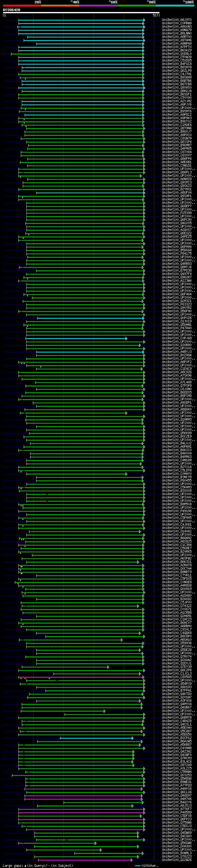
Task: Select the UniRef100_Q1HRM3 label
Action: tap(177, 419)
